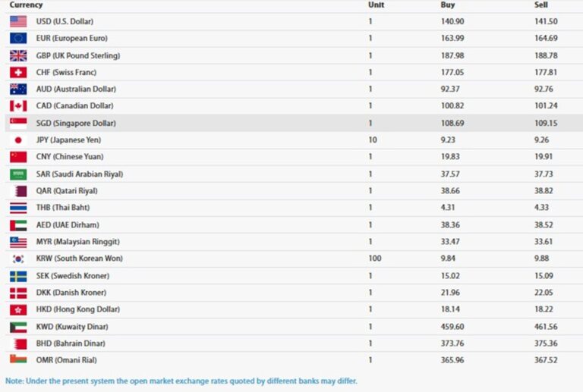
Task: Select the Swedish flag icon
Action: click(x=18, y=276)
